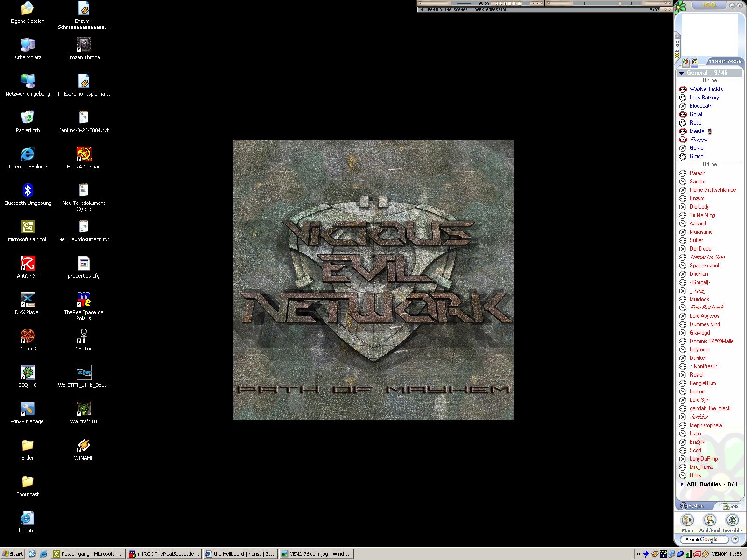747x560 pixels.
Task: Open ICQ contact Bloodbath
Action: tap(701, 106)
